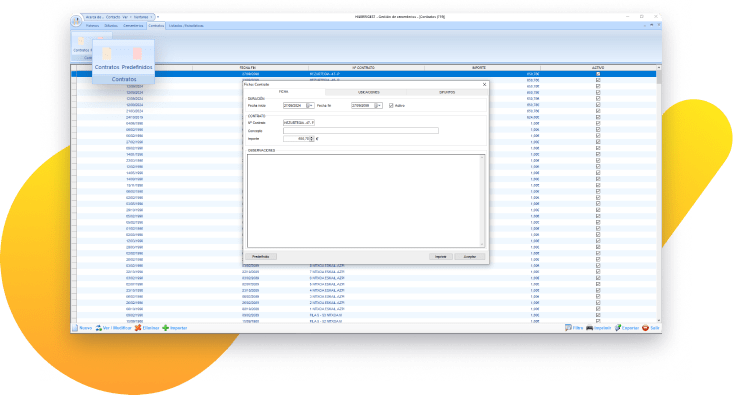Click the Nuevo document icon

pos(75,328)
